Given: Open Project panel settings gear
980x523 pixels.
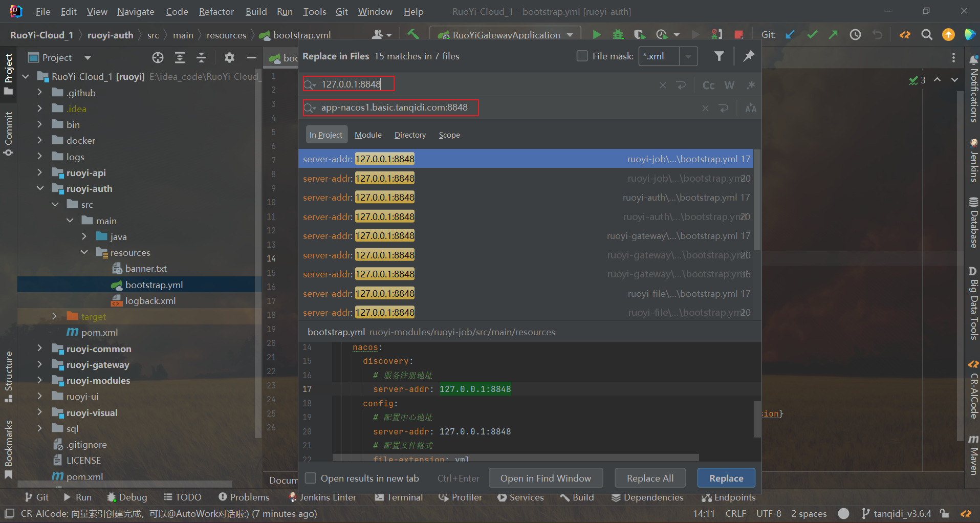Looking at the screenshot, I should (x=229, y=58).
